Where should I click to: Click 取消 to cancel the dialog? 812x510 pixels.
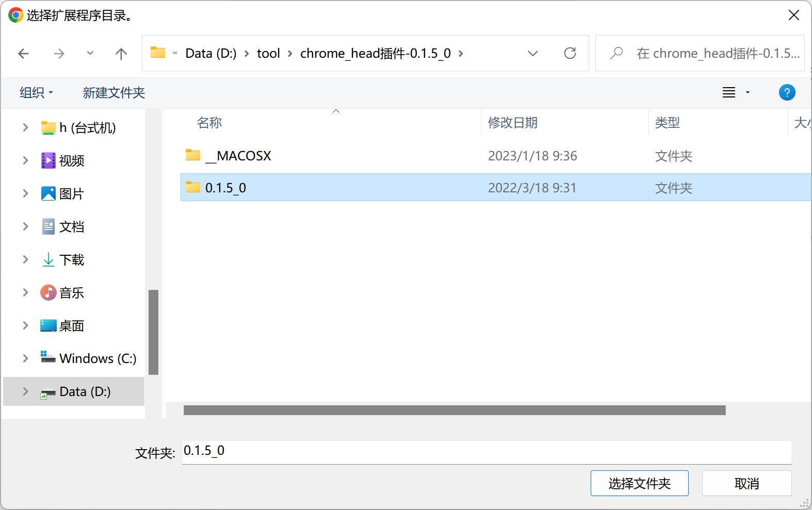click(x=746, y=483)
